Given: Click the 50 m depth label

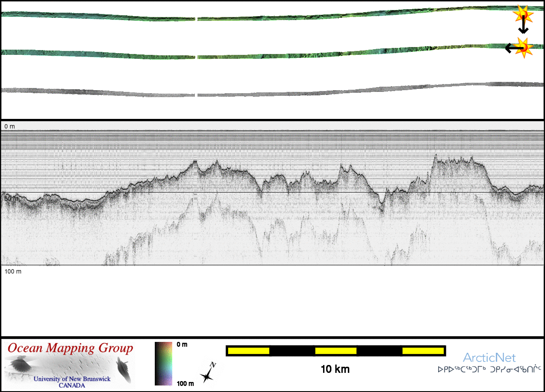Looking at the screenshot, I should point(12,199).
